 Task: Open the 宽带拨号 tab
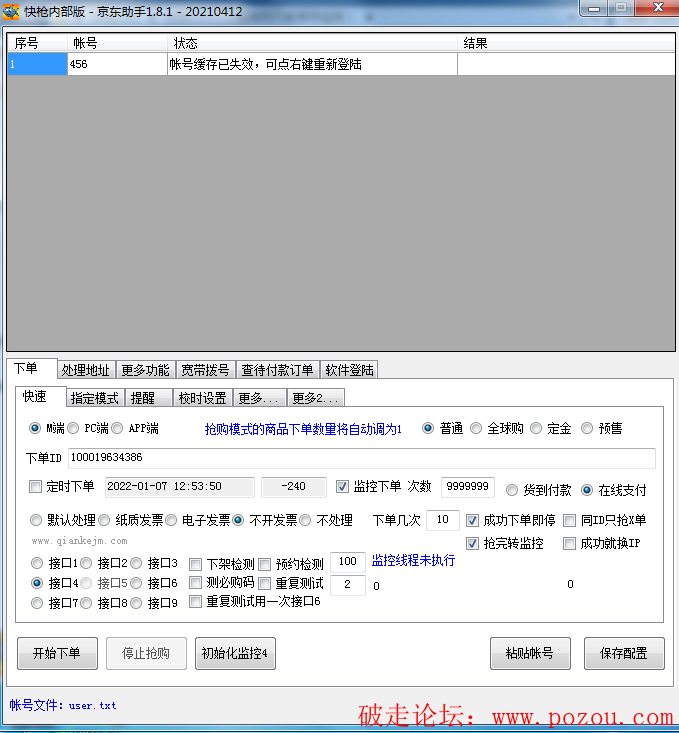[x=205, y=370]
